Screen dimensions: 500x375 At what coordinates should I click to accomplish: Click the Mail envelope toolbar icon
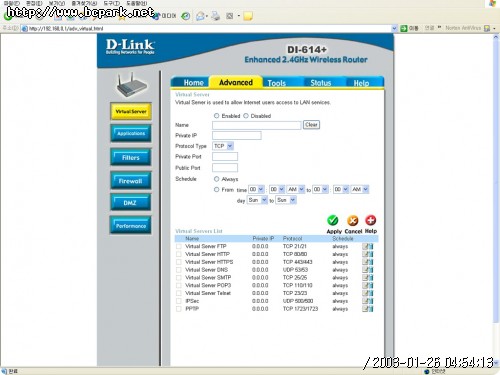(201, 16)
